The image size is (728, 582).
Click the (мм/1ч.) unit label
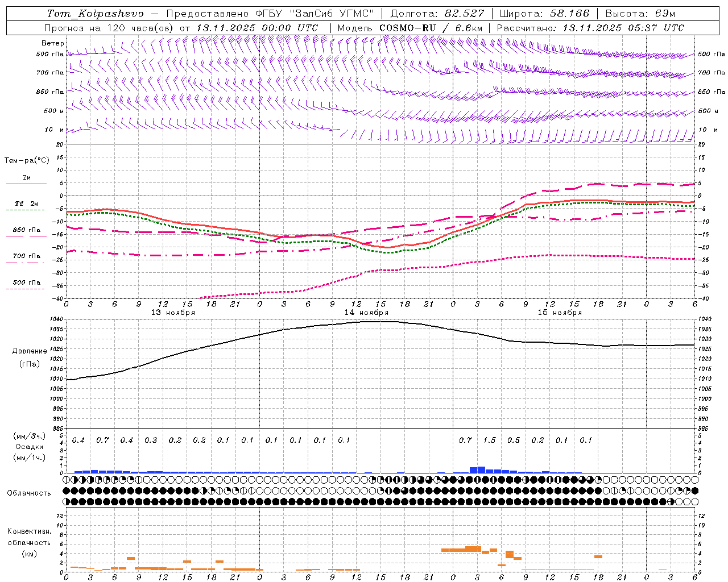click(x=30, y=458)
